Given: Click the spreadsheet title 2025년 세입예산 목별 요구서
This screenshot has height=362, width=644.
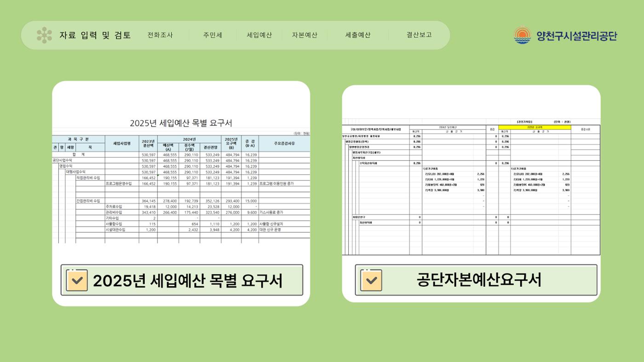Looking at the screenshot, I should 181,123.
